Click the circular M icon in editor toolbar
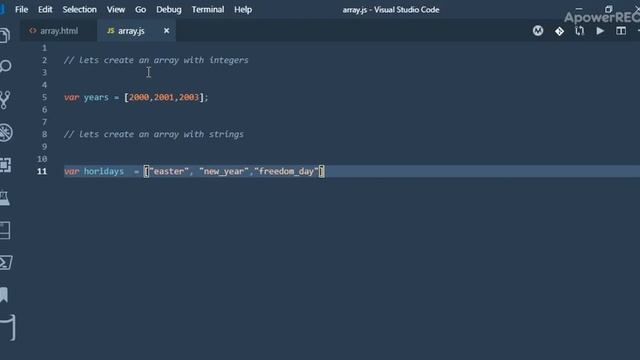Viewport: 640px width, 360px height. click(538, 31)
